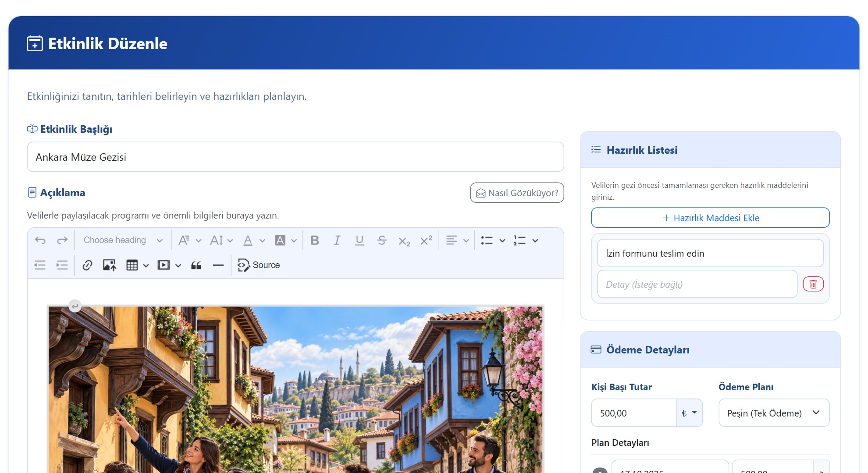Insert a horizontal line
This screenshot has width=868, height=473.
218,265
